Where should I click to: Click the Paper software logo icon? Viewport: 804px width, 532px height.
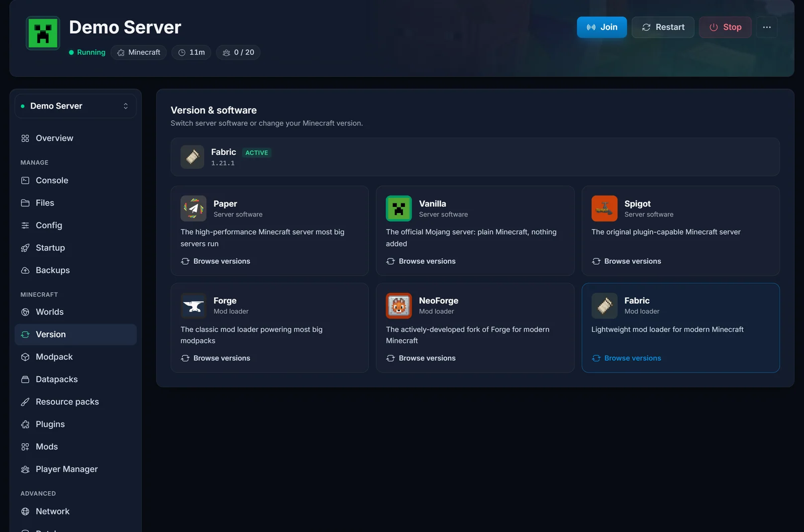point(193,208)
